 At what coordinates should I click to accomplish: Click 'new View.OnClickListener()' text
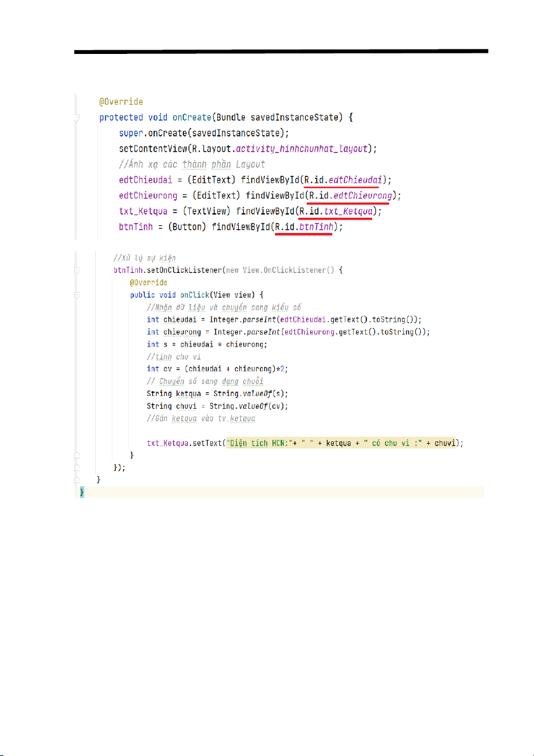click(x=280, y=270)
